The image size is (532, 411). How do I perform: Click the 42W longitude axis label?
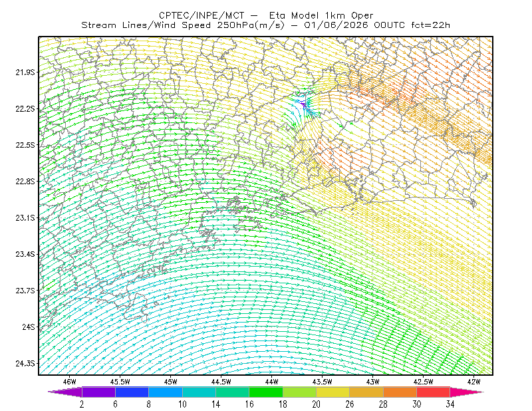[x=473, y=382]
